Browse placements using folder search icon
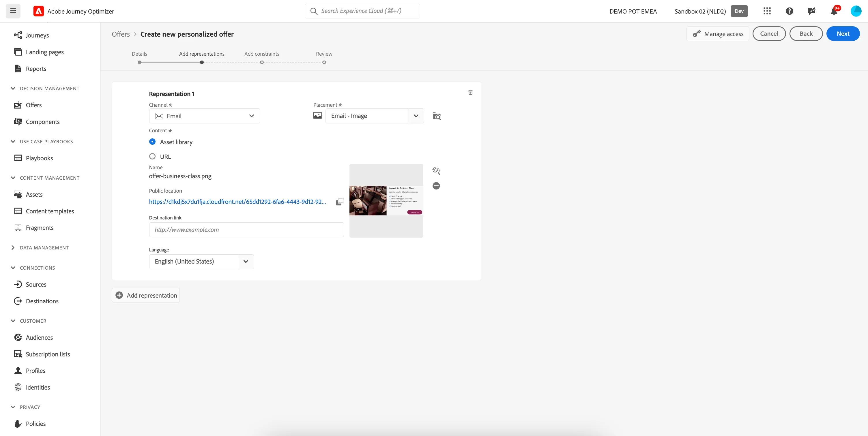The height and width of the screenshot is (436, 868). point(437,116)
